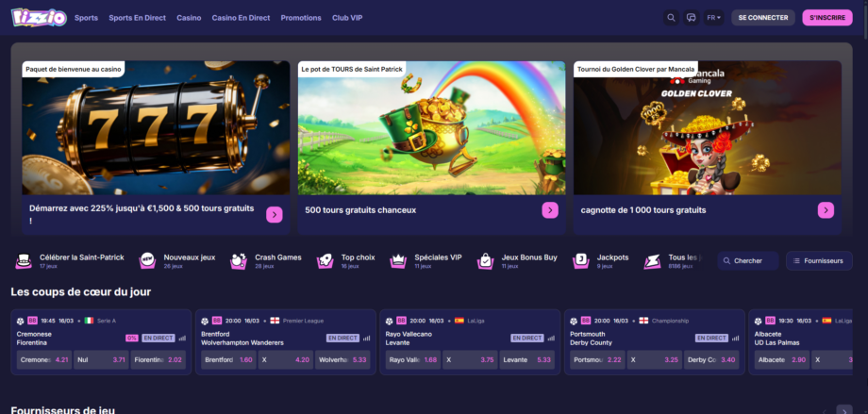
Task: Open the Jackpots category icon
Action: pyautogui.click(x=580, y=260)
